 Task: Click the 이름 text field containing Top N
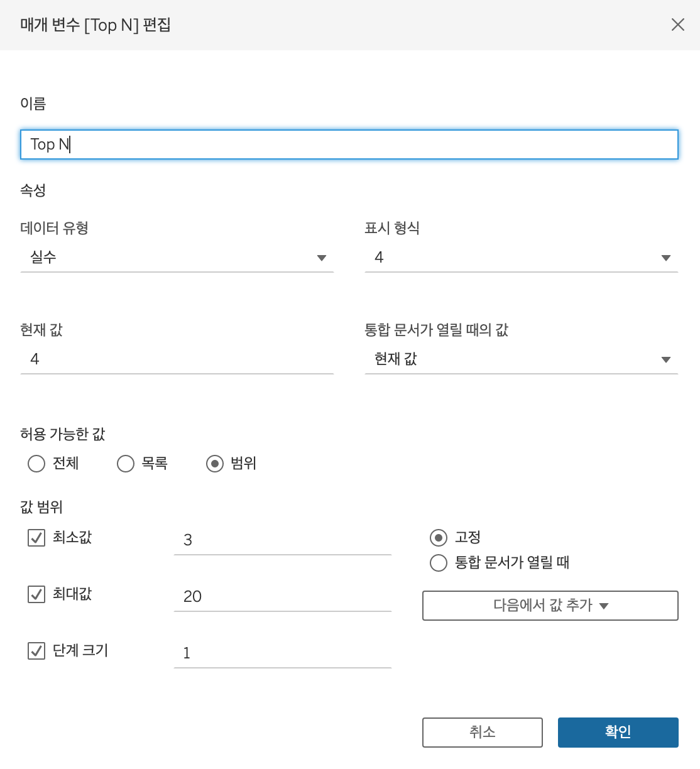coord(349,145)
